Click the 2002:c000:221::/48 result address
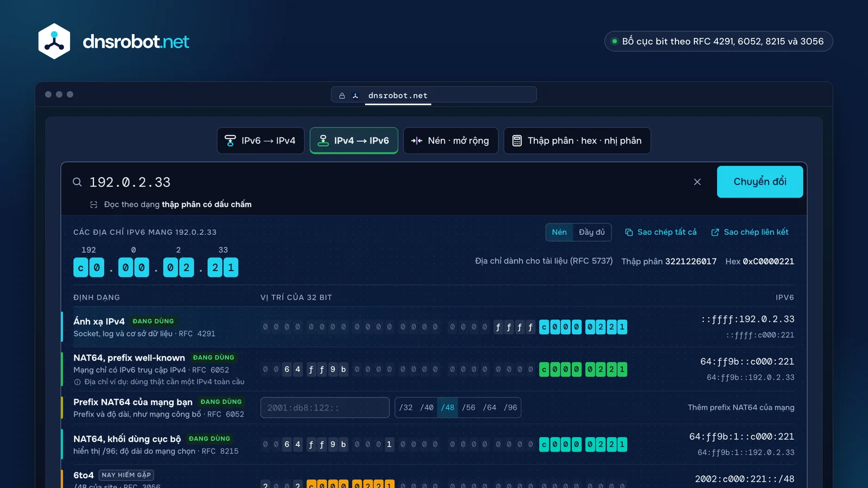Screen dimensions: 868x488 744,479
